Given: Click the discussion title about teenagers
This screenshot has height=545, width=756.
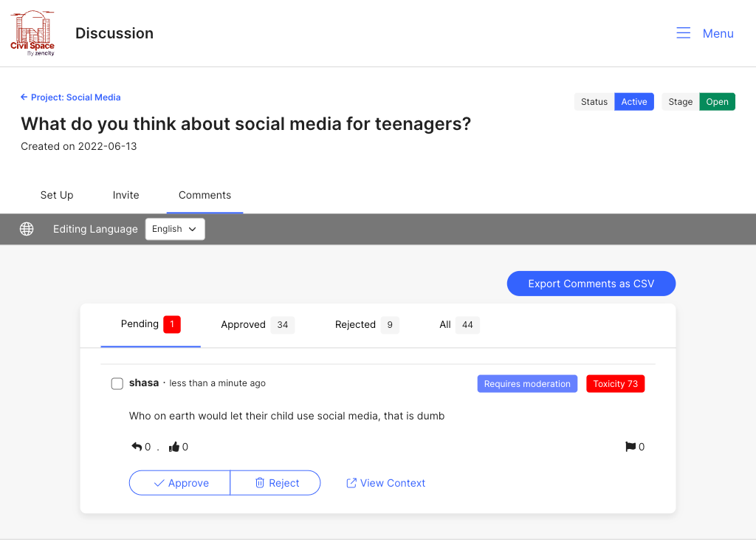Looking at the screenshot, I should [x=246, y=124].
